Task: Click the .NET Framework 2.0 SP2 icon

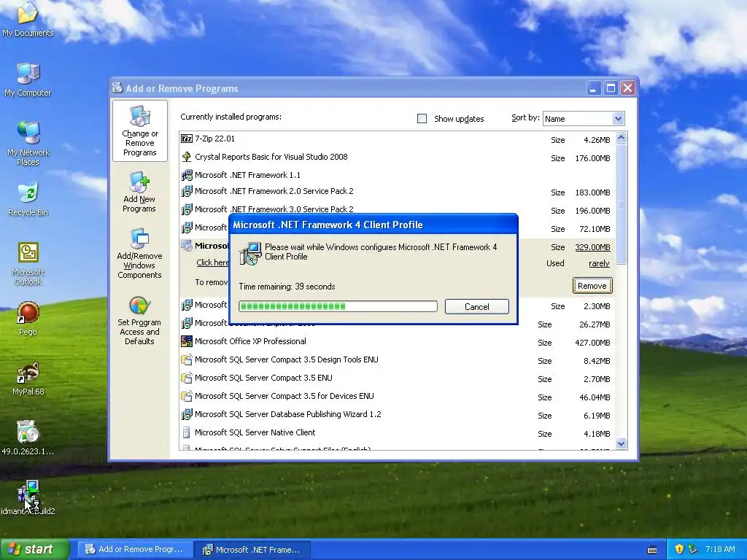Action: click(187, 192)
